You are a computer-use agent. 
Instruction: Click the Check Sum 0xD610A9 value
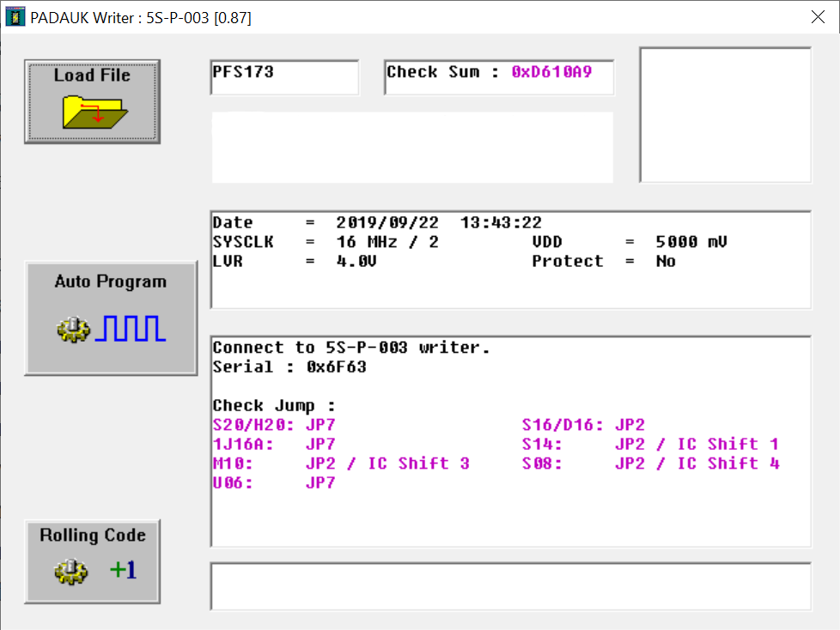pyautogui.click(x=551, y=72)
